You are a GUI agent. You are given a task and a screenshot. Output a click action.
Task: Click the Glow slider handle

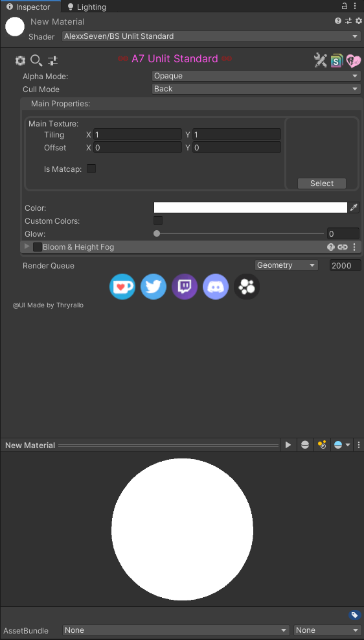click(x=157, y=233)
